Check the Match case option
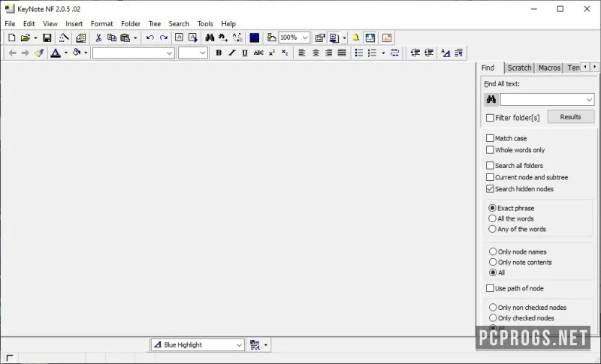The width and height of the screenshot is (601, 364). 490,138
